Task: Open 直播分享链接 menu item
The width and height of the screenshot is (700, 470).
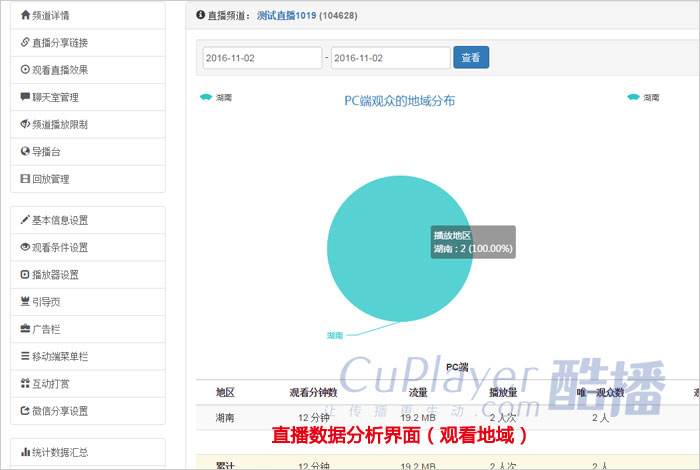Action: click(88, 43)
